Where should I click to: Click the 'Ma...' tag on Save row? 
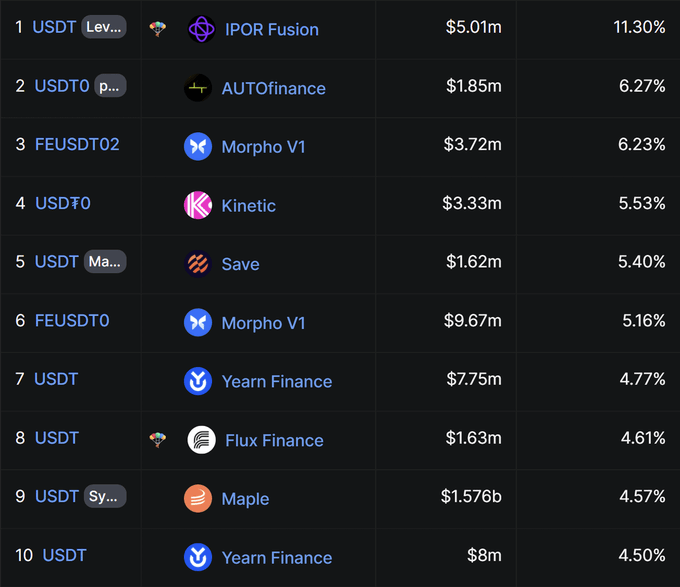pos(106,261)
